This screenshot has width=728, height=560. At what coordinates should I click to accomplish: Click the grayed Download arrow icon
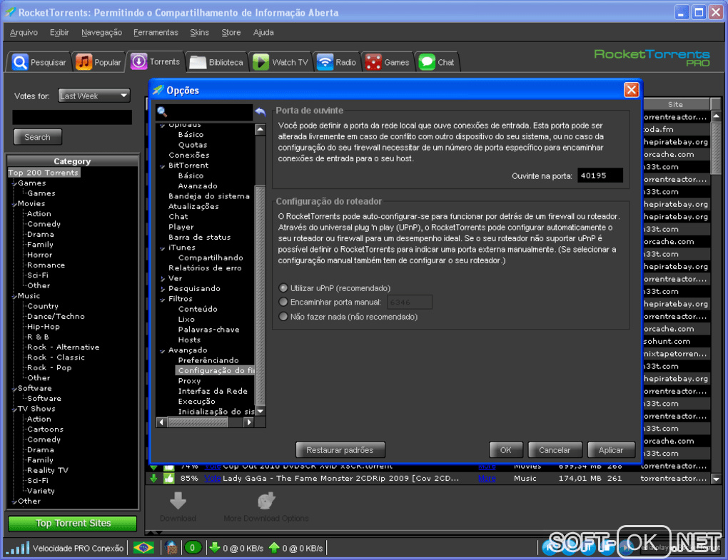point(178,501)
